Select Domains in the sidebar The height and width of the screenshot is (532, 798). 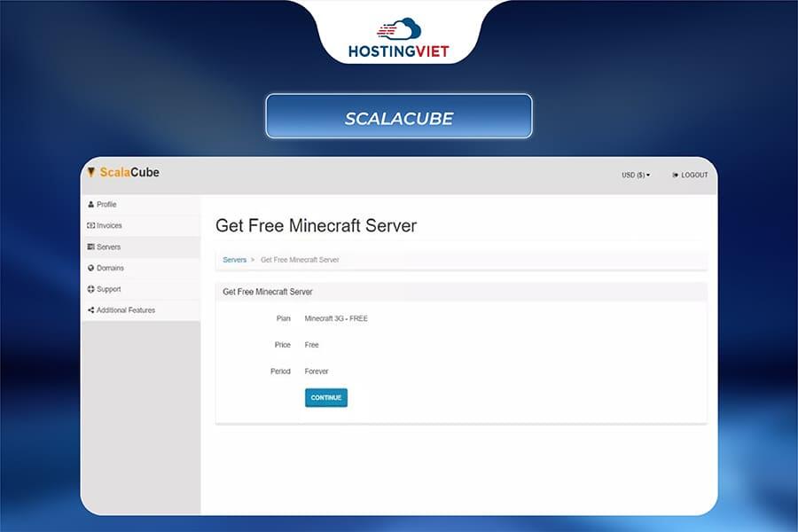(x=110, y=268)
